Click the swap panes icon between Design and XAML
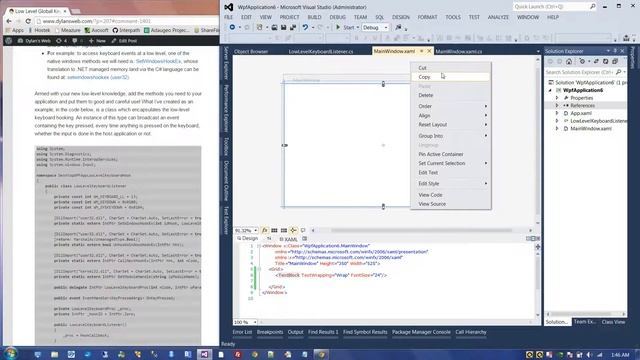640x360 pixels. (269, 239)
